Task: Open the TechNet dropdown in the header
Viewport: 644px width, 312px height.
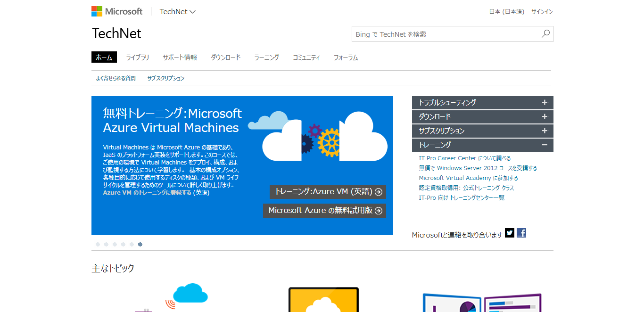Action: [x=177, y=12]
